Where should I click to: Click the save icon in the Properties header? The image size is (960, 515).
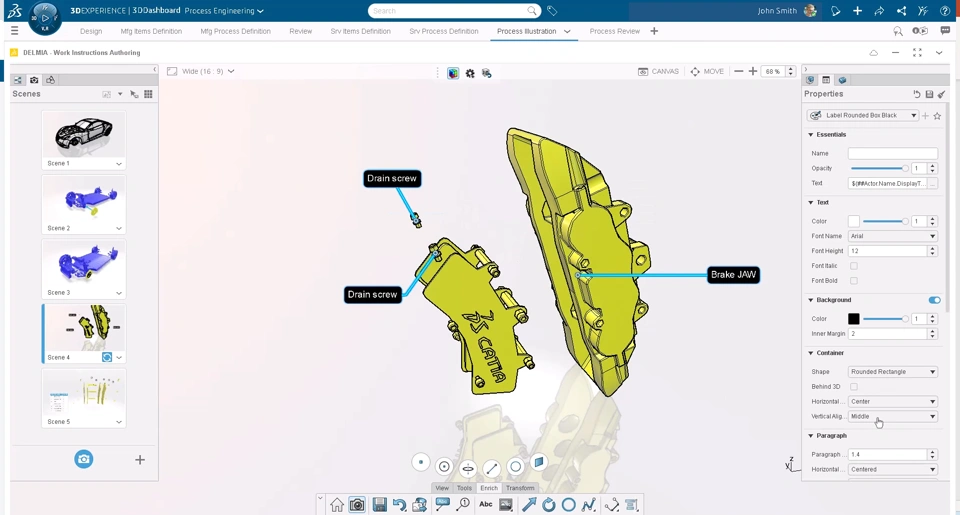pyautogui.click(x=929, y=94)
